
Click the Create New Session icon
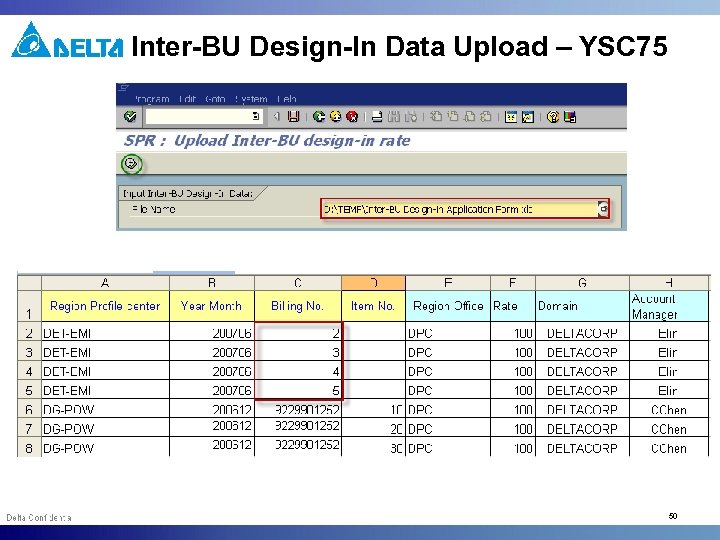tap(511, 117)
